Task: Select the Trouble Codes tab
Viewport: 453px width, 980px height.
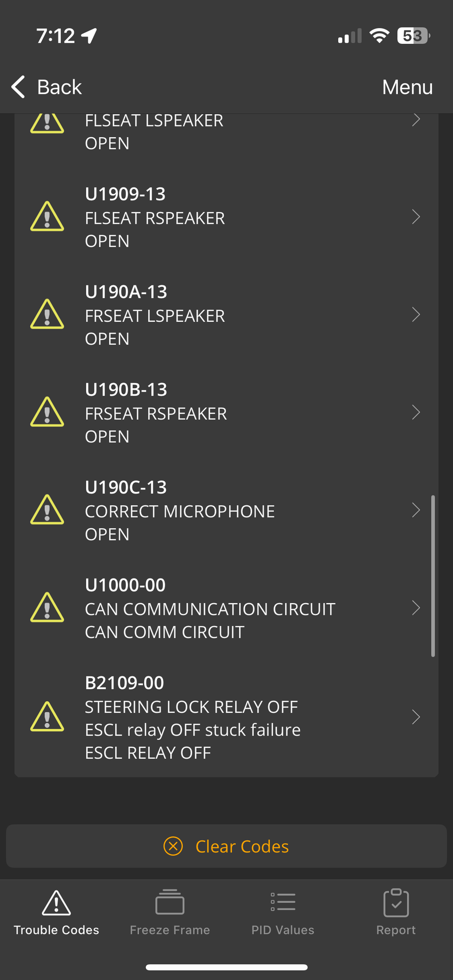Action: [x=57, y=912]
